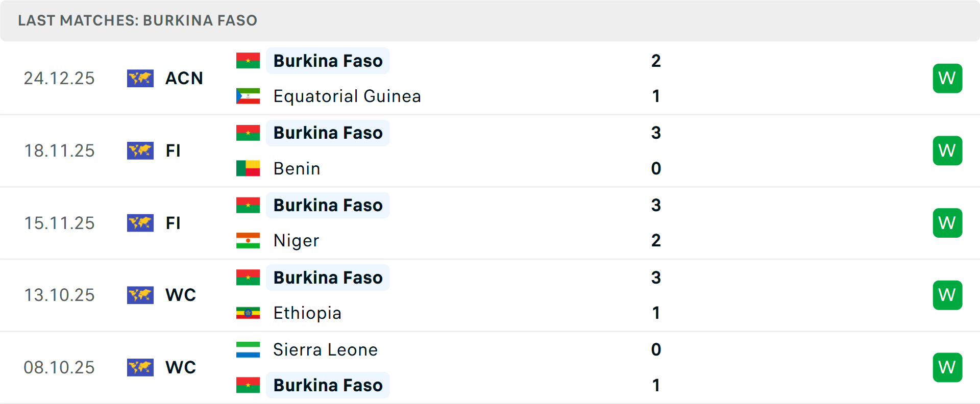Click Burkina Faso flag in Benin match
The height and width of the screenshot is (404, 980).
coord(248,133)
